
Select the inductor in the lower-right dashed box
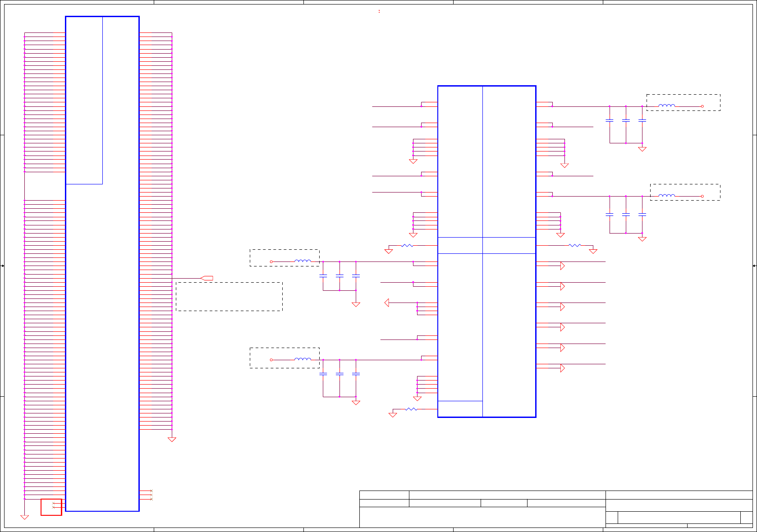click(667, 195)
